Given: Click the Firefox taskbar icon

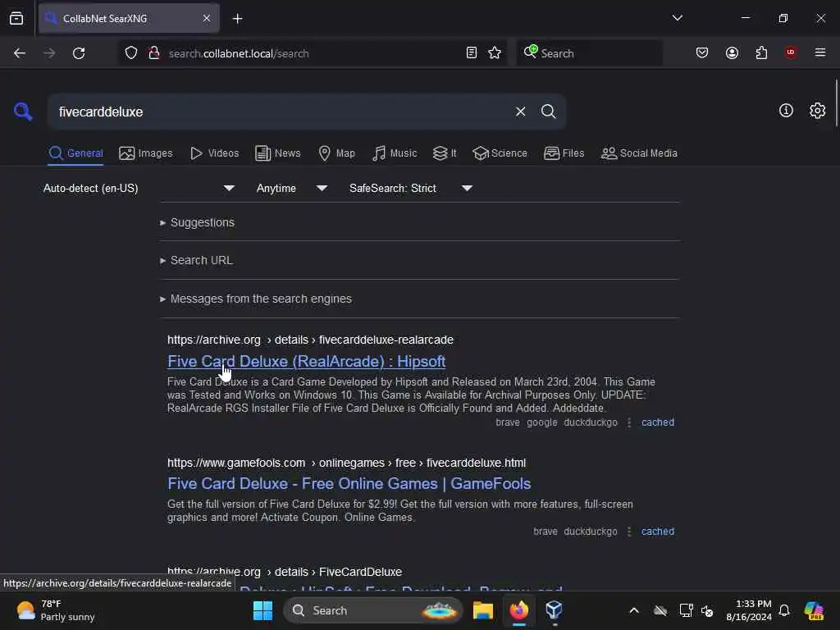Looking at the screenshot, I should pyautogui.click(x=518, y=610).
